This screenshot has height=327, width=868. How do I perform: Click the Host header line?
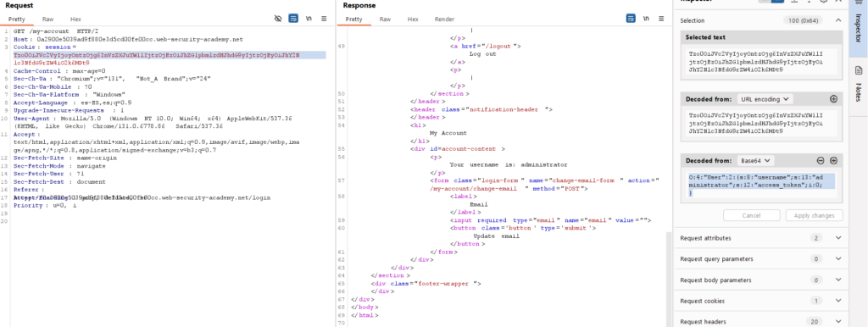tap(128, 39)
